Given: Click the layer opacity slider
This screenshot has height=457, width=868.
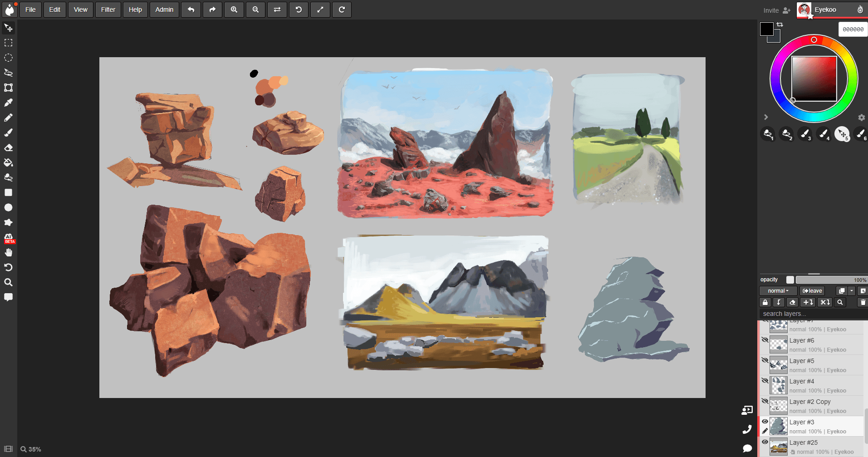Looking at the screenshot, I should point(830,280).
